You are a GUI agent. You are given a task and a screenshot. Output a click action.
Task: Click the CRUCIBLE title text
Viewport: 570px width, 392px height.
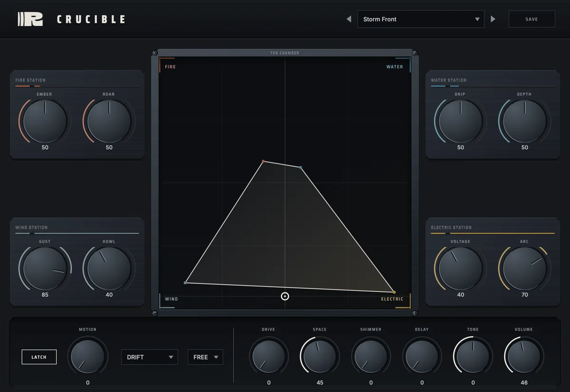(91, 19)
